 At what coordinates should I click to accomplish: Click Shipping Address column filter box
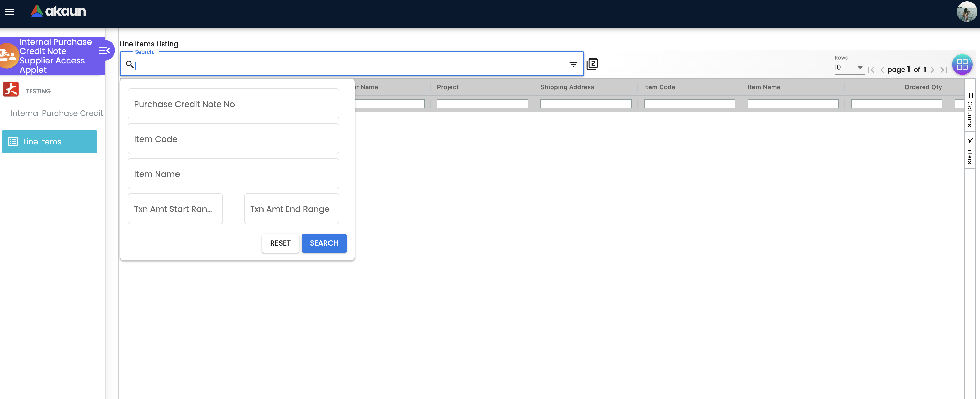coord(586,104)
